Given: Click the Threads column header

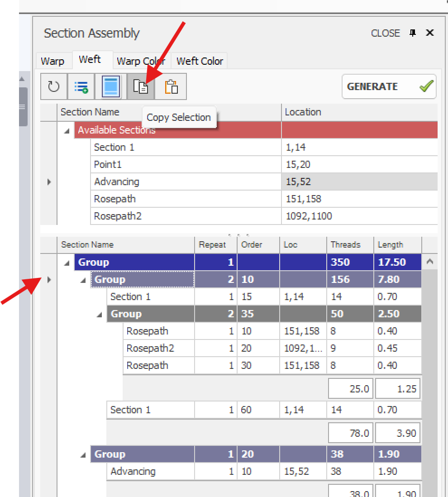Looking at the screenshot, I should [x=345, y=245].
